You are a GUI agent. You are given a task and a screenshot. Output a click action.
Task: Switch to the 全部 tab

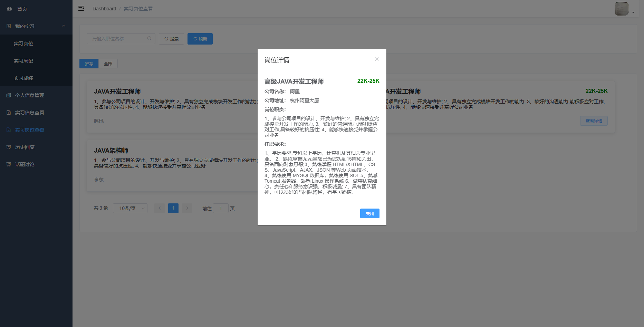tap(108, 64)
